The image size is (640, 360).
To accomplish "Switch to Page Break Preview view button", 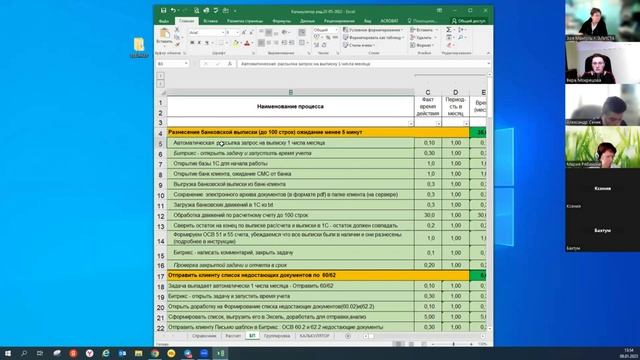I will pos(423,344).
